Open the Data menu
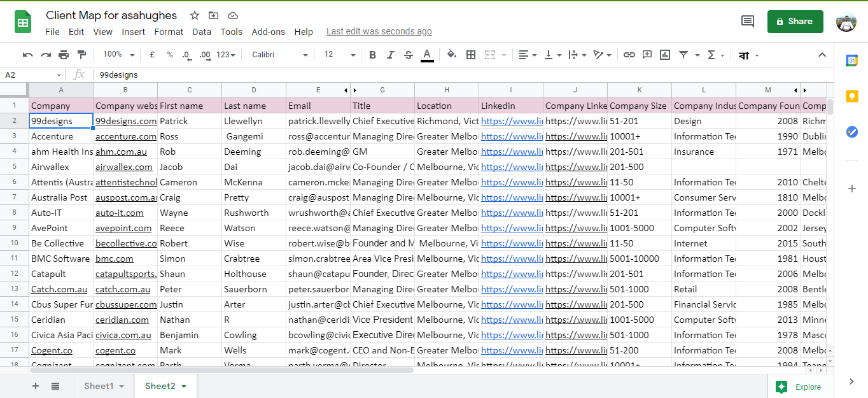The height and width of the screenshot is (398, 868). (x=202, y=31)
